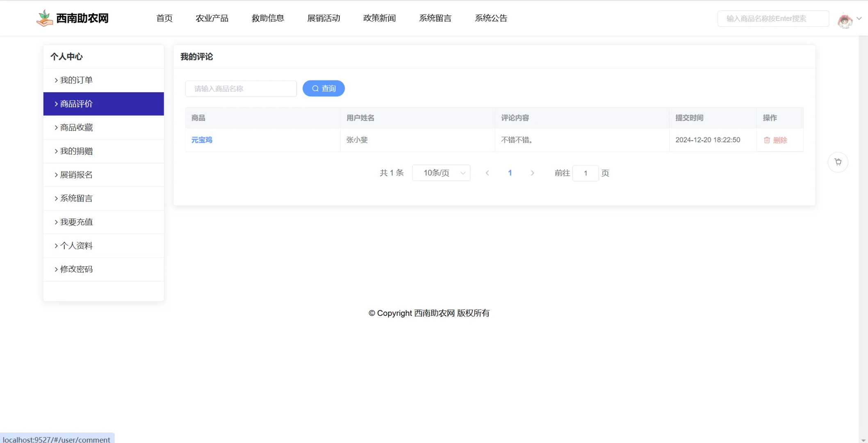This screenshot has height=443, width=868.
Task: Open the 政策新闻 navigation item
Action: pyautogui.click(x=379, y=18)
